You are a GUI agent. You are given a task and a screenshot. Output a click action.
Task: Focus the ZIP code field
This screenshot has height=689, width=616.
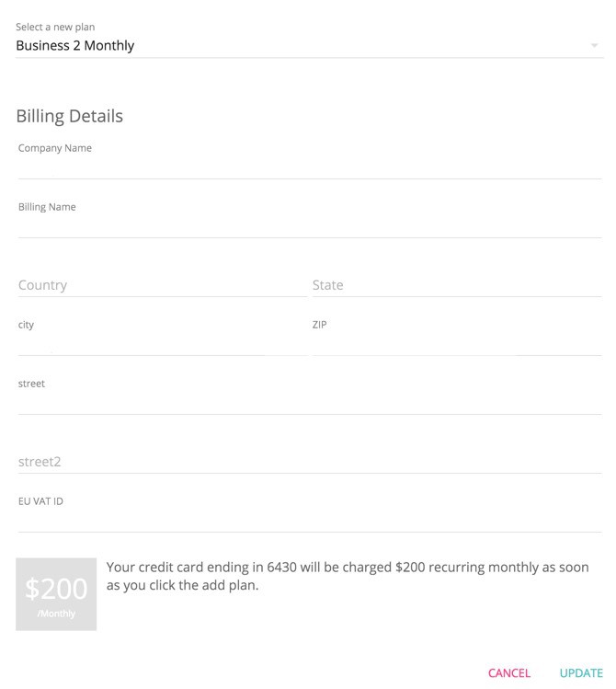pos(456,344)
